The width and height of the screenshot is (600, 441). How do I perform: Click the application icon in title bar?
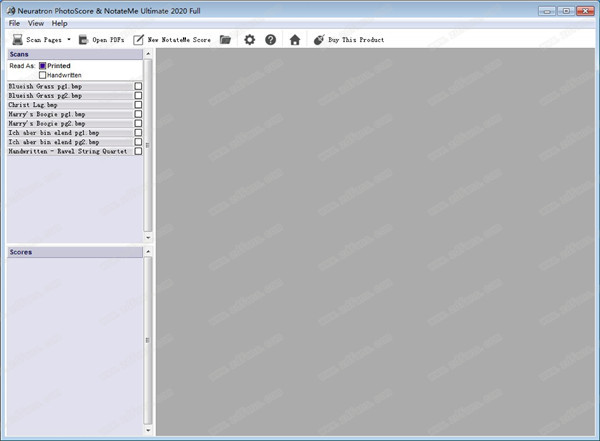11,11
